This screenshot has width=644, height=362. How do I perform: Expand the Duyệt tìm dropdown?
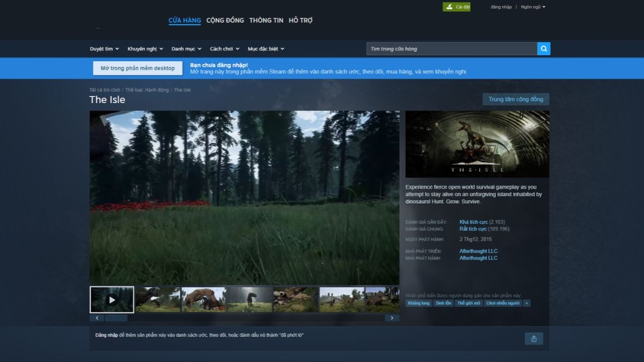[105, 49]
